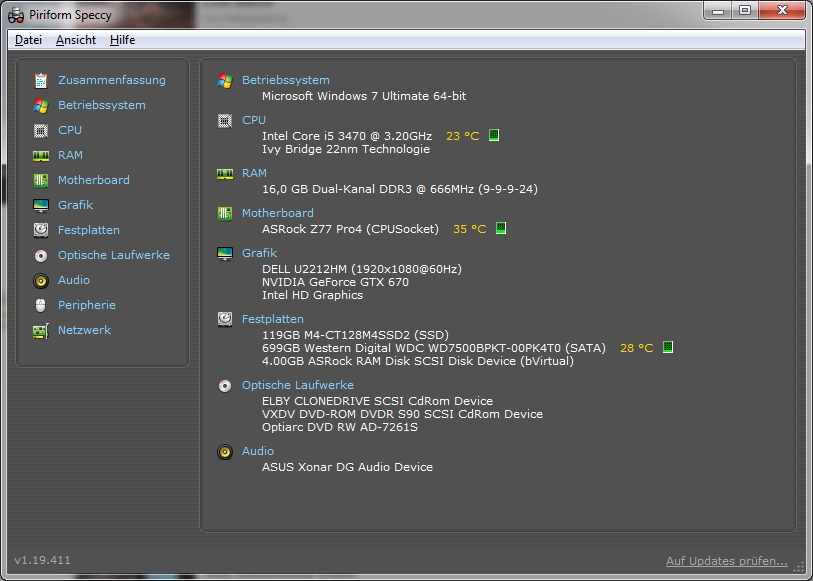813x581 pixels.
Task: Click DELL U2212HM monitor entry
Action: tap(361, 268)
